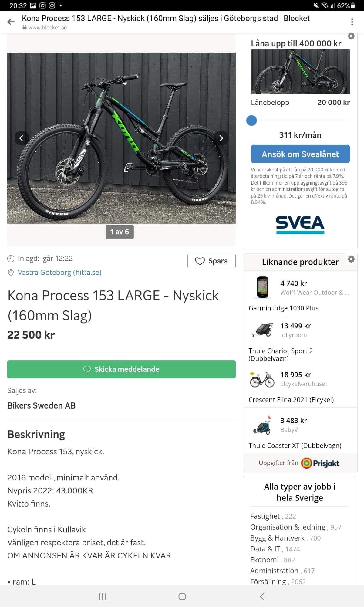Image resolution: width=364 pixels, height=607 pixels.
Task: Open the Garmin Edge 1030 Plus product
Action: [x=283, y=308]
